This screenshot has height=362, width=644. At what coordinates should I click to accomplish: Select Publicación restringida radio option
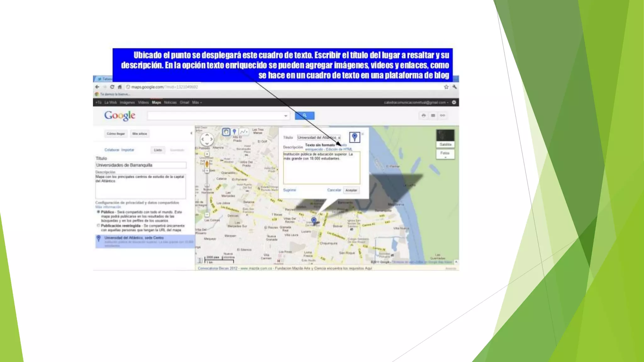(x=98, y=226)
